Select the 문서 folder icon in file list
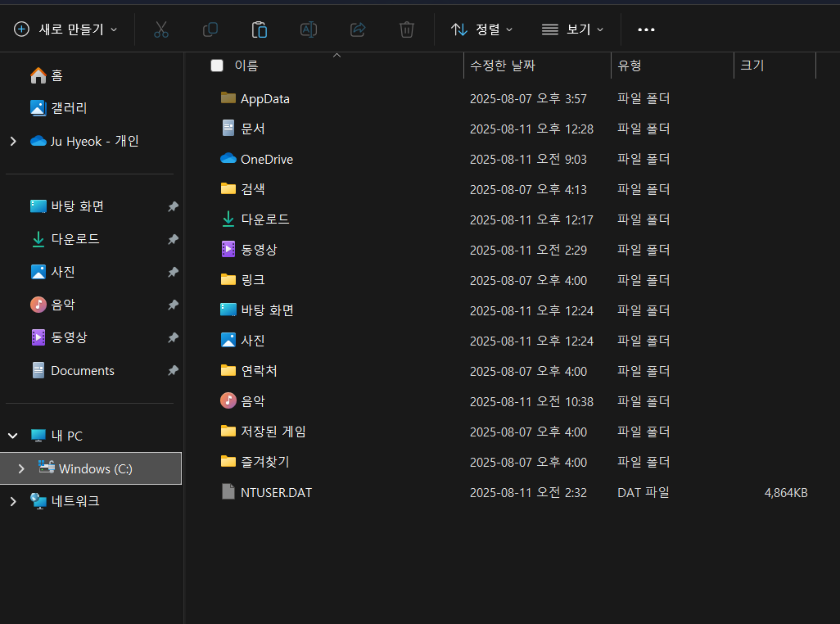 (x=228, y=128)
